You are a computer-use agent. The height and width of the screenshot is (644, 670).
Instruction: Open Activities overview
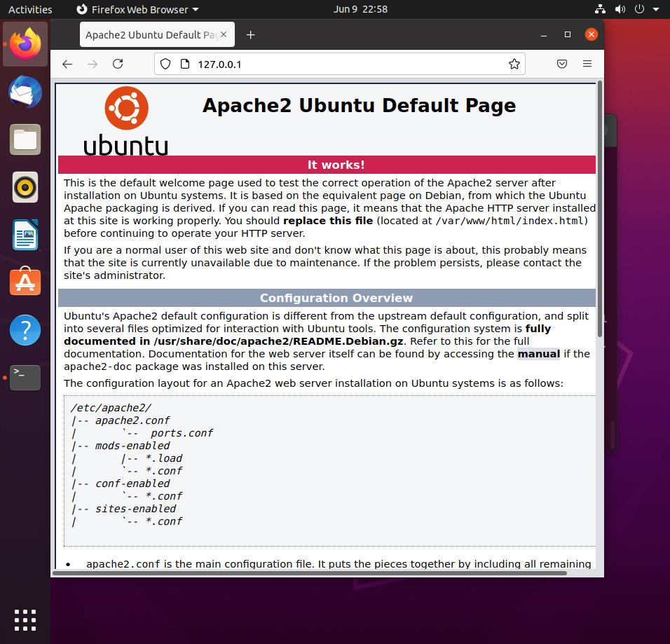[x=30, y=9]
